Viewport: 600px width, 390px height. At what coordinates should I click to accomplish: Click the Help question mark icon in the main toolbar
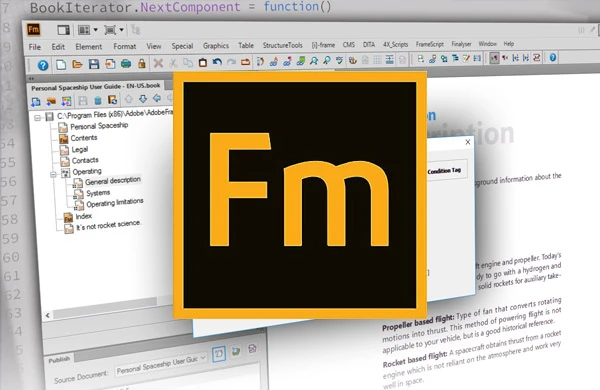tap(43, 65)
